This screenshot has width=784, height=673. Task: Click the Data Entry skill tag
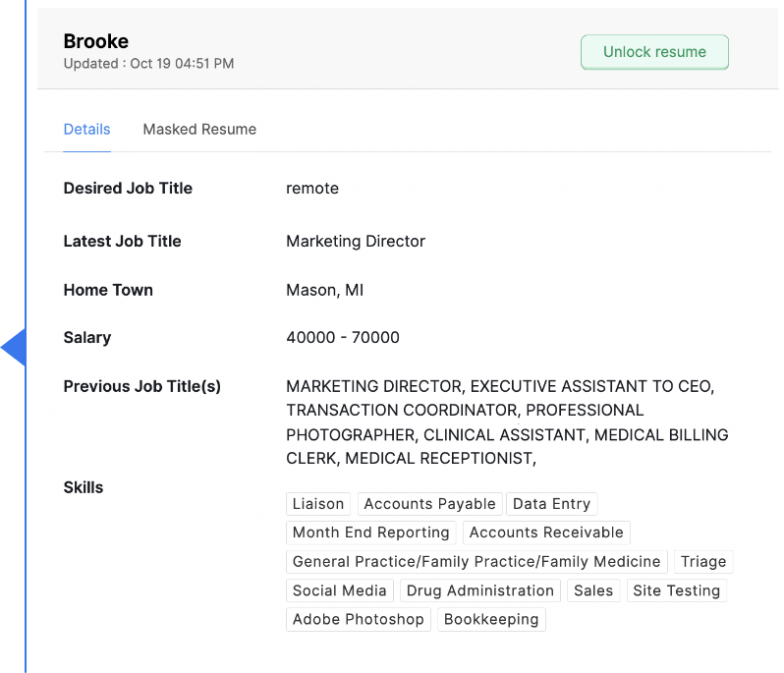pyautogui.click(x=551, y=504)
